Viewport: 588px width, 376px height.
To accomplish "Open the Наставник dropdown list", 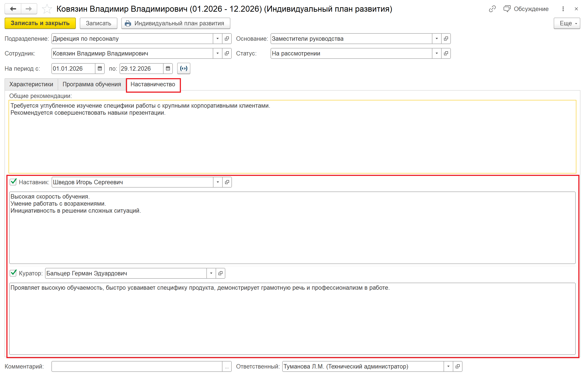I will coord(218,182).
